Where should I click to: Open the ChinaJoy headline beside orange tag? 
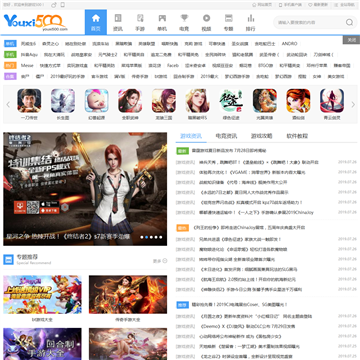pos(249,228)
